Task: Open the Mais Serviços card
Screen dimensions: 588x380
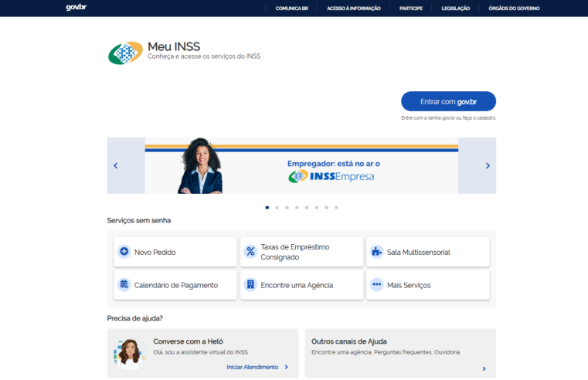Action: pyautogui.click(x=428, y=285)
